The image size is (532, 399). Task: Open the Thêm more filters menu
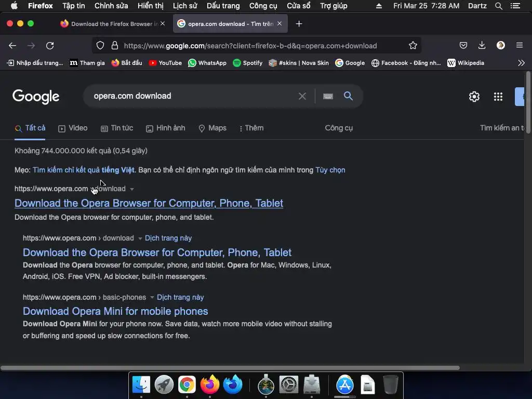tap(251, 128)
